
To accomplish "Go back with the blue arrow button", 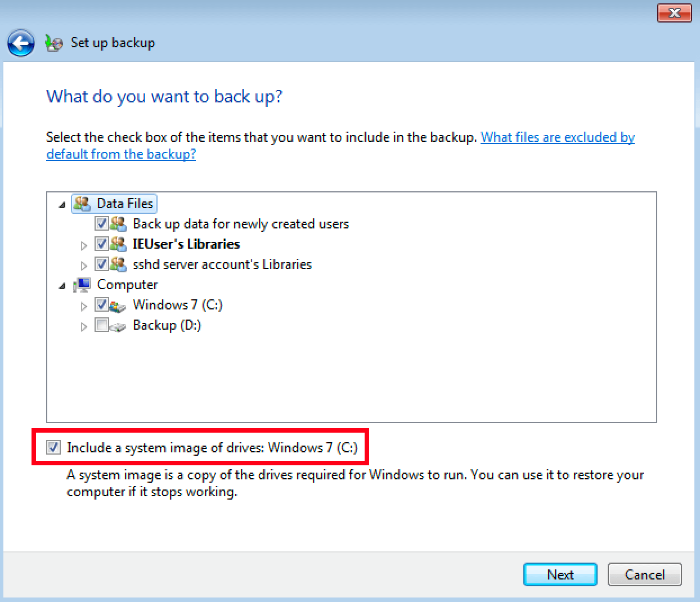I will click(21, 43).
